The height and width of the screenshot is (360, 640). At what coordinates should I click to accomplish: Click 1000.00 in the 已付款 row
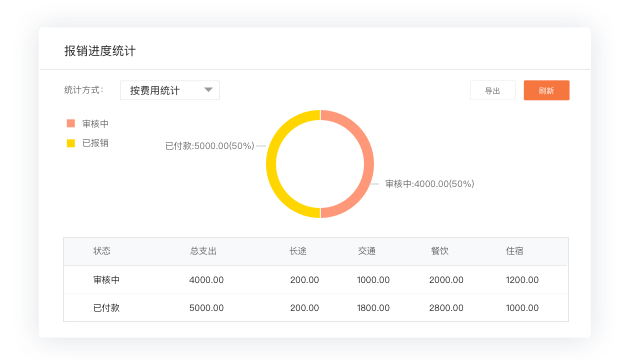click(x=522, y=308)
